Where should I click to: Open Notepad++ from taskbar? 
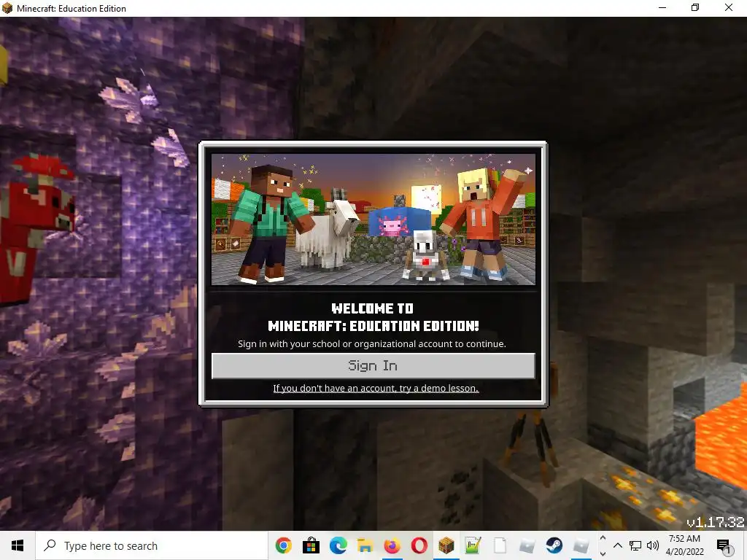click(473, 545)
